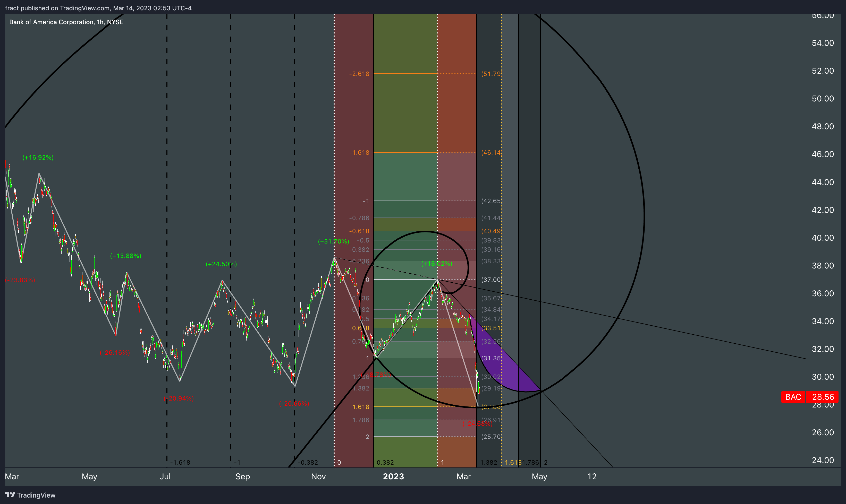Click the red (-24.68%) swing label
This screenshot has width=846, height=504.
click(x=477, y=423)
